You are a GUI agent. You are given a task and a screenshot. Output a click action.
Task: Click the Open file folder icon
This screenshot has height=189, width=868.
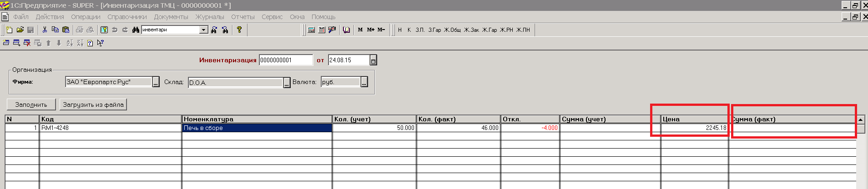click(20, 30)
